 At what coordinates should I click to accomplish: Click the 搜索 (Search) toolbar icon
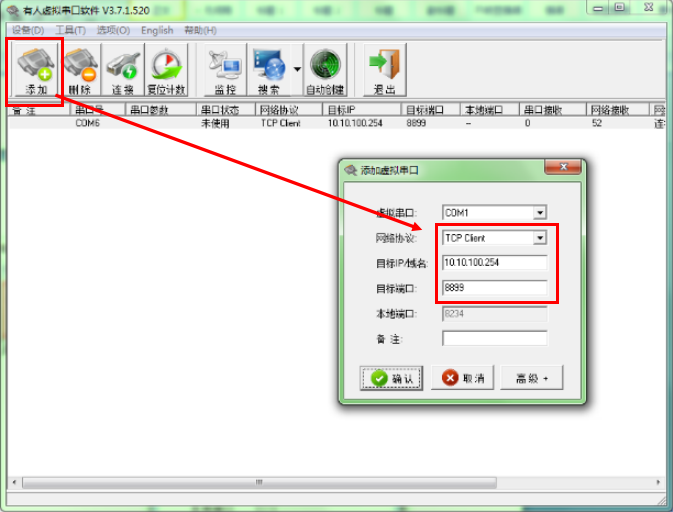coord(268,70)
